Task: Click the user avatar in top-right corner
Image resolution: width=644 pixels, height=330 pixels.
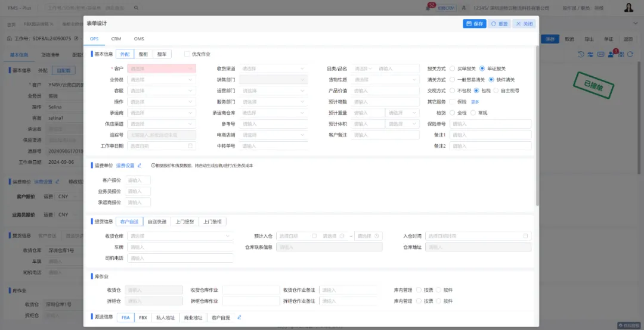Action: point(629,8)
